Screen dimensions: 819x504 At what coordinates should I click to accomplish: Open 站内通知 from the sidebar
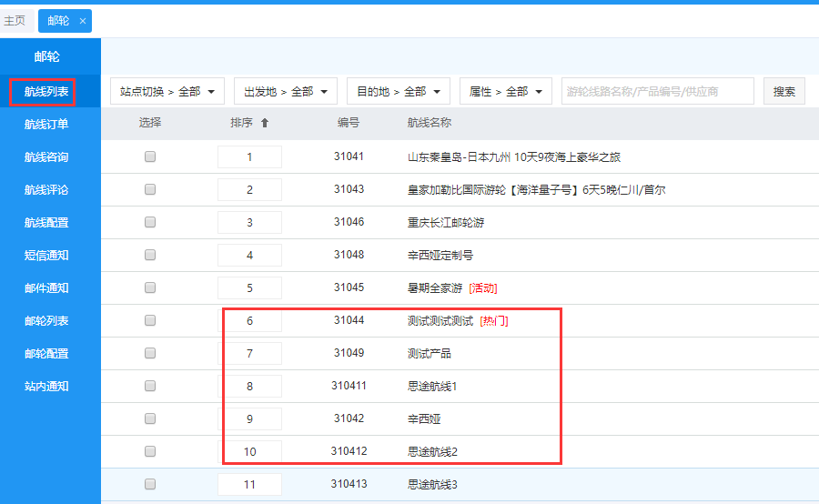coord(46,387)
